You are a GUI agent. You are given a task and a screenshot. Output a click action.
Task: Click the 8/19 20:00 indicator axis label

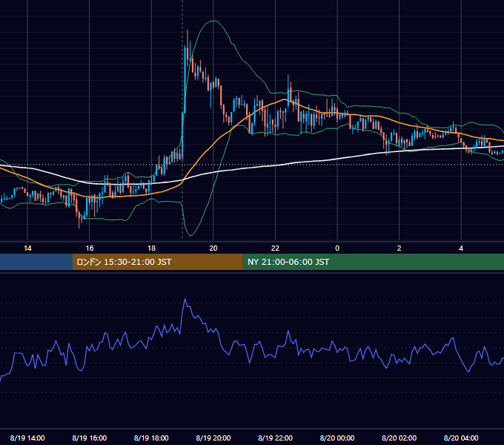point(213,438)
